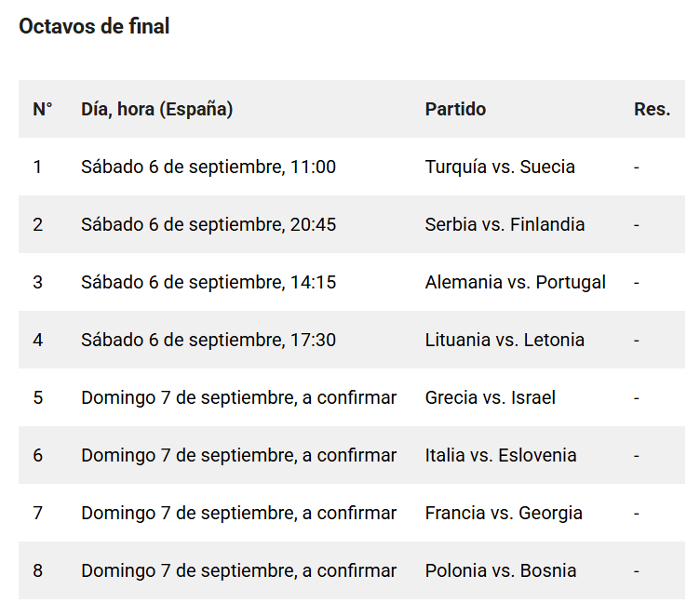Select the "Res." column header
The height and width of the screenshot is (616, 700).
652,109
